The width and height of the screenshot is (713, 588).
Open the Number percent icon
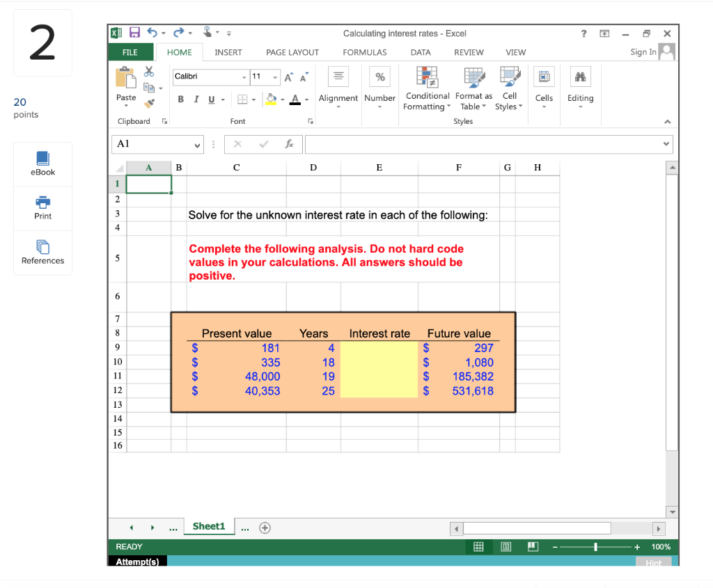click(379, 77)
